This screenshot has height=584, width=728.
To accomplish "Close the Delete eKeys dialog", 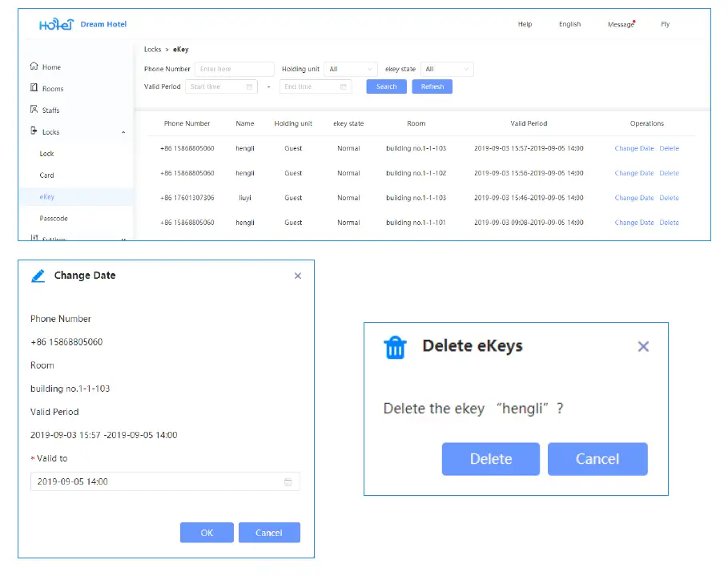I will (642, 347).
